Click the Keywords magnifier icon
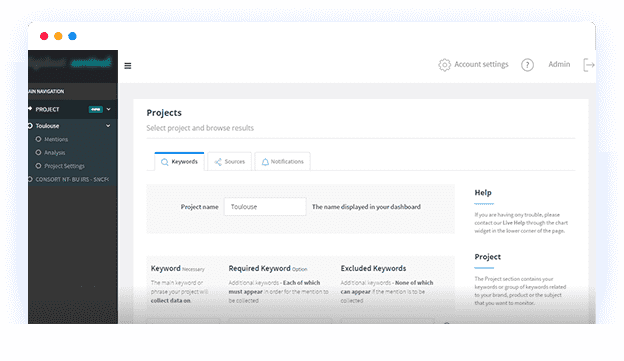Image resolution: width=624 pixels, height=361 pixels. coord(164,162)
